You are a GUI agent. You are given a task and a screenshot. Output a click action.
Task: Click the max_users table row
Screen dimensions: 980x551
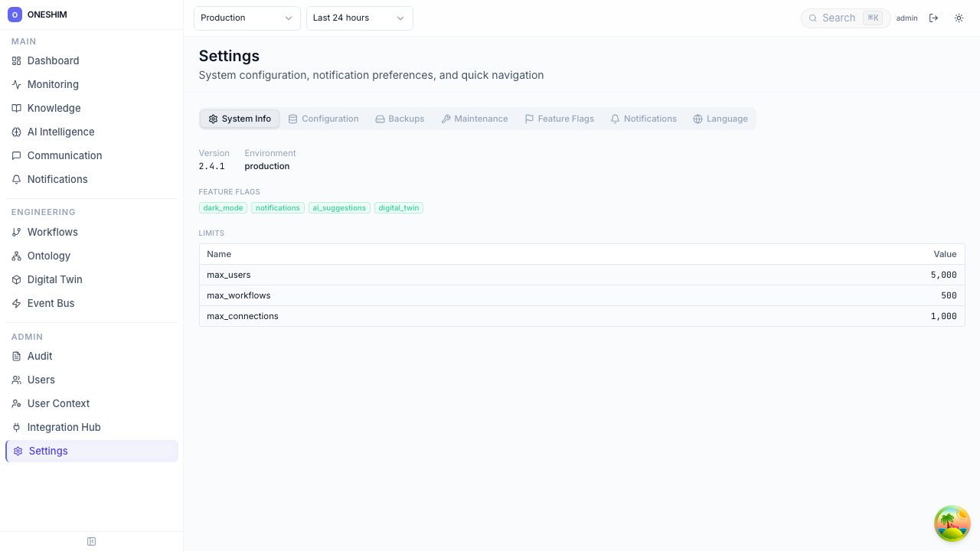click(x=581, y=275)
